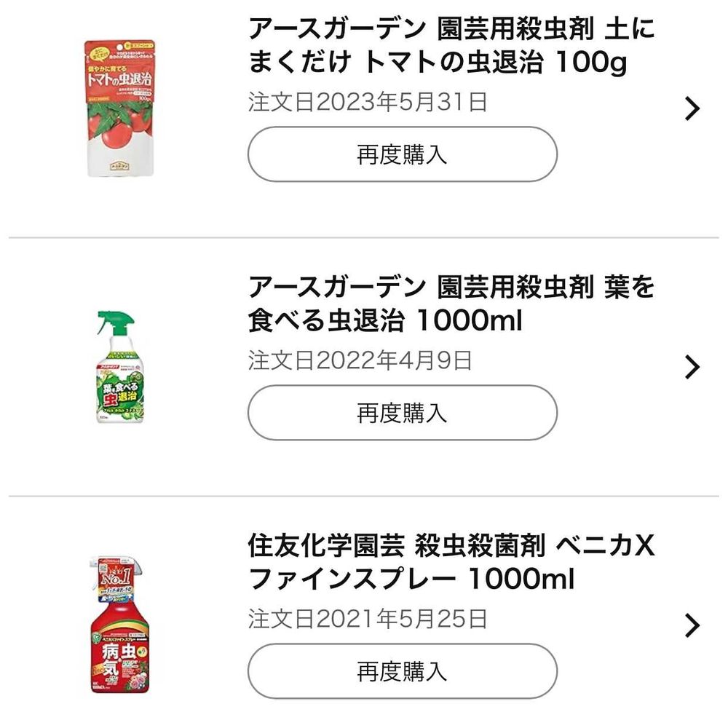
Task: Open details arrow for トマトの虫退治 order
Action: coord(692,108)
